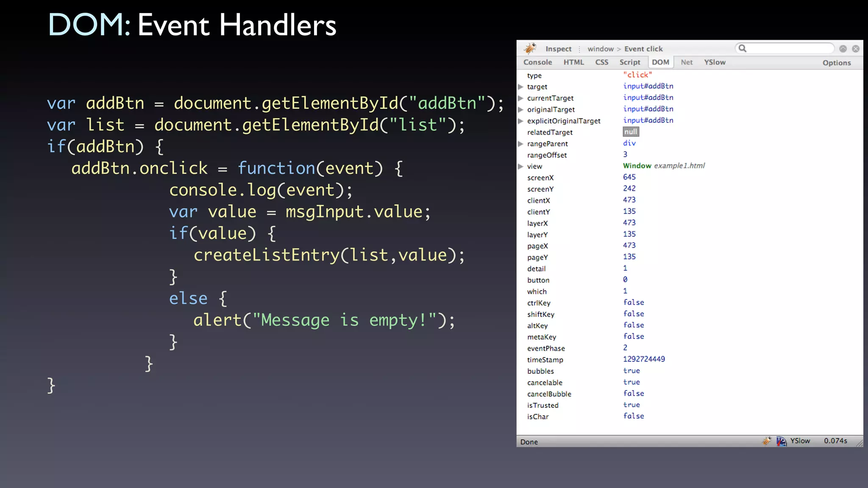Click the button property name

click(538, 280)
